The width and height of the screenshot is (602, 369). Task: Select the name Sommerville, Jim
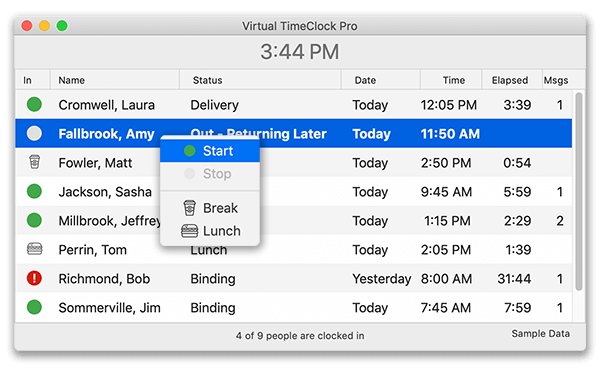[x=109, y=308]
